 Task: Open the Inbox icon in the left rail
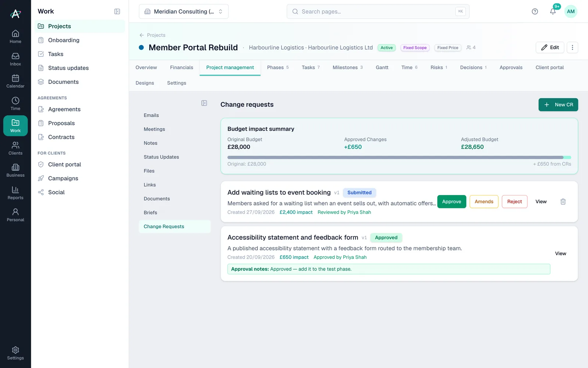point(15,59)
